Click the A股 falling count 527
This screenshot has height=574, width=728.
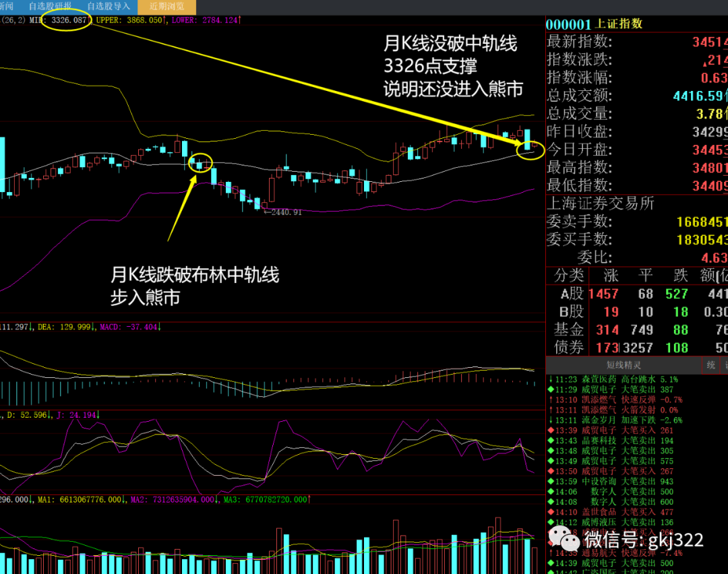pyautogui.click(x=677, y=294)
